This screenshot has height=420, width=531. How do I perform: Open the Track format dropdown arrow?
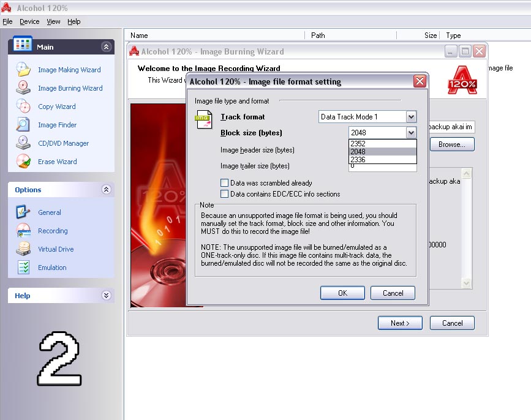tap(411, 117)
